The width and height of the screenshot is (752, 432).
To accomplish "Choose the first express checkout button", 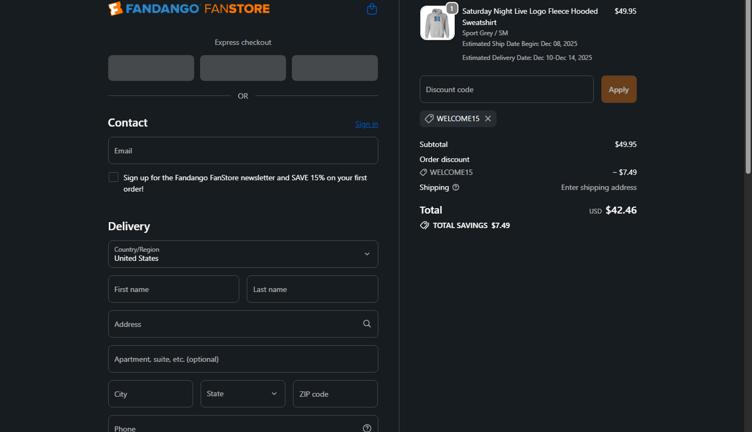I will coord(151,68).
